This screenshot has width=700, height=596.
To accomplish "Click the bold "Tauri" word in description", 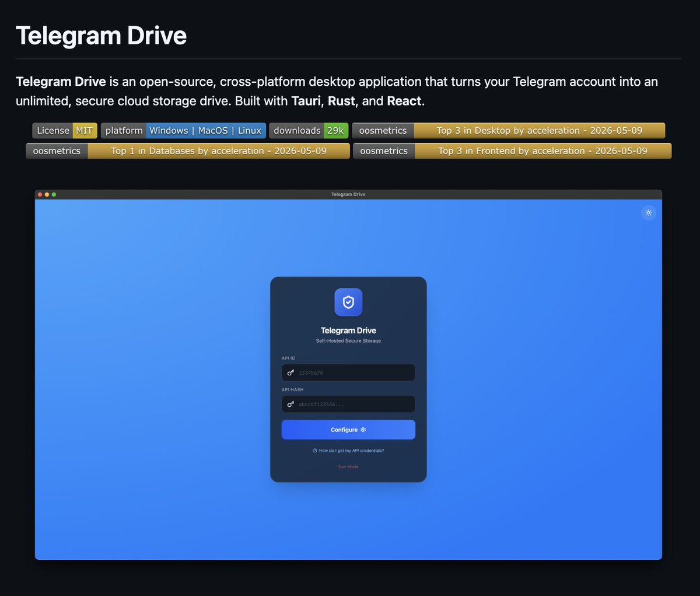I will coord(306,101).
